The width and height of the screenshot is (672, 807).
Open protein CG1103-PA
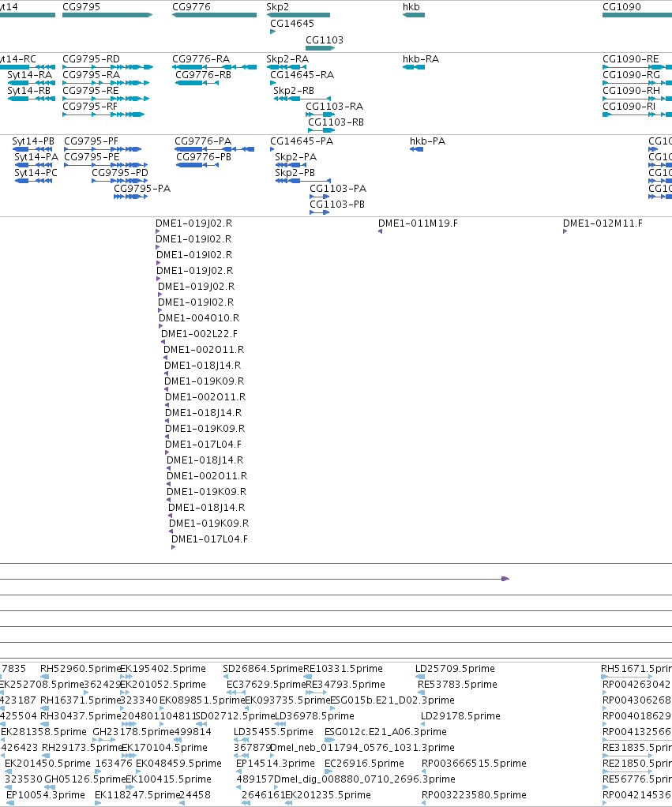338,189
